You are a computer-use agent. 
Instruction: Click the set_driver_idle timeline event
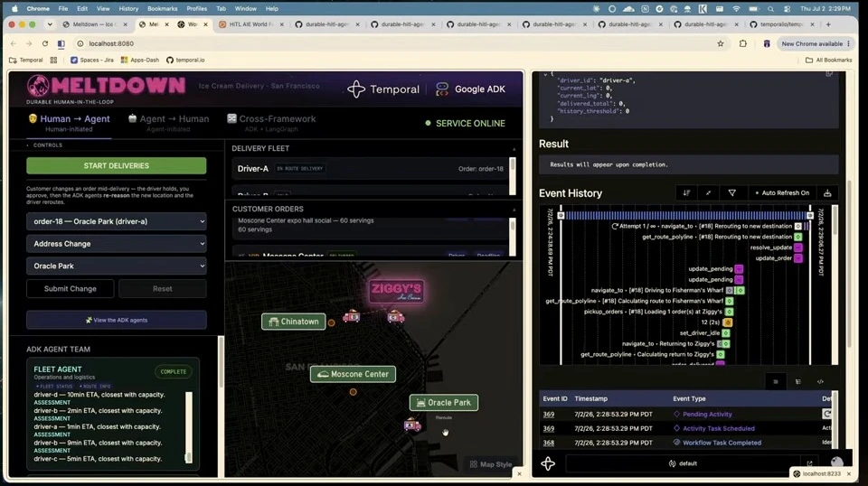726,332
